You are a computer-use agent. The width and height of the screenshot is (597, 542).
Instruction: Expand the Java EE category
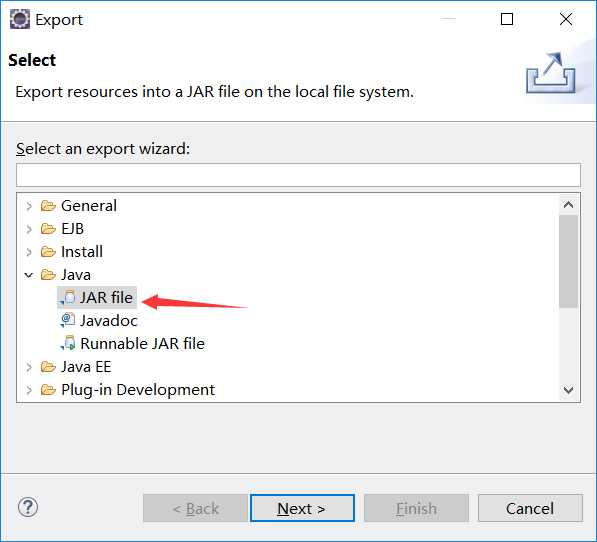coord(29,367)
